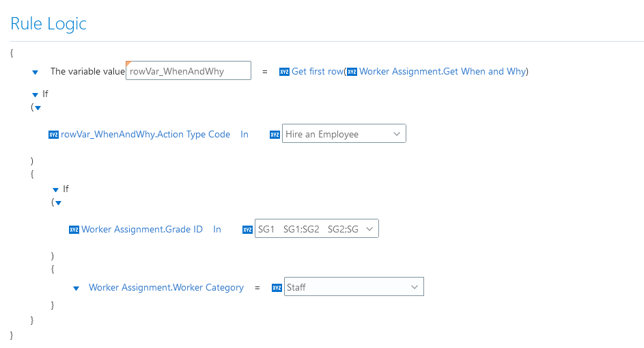This screenshot has width=644, height=348.
Task: Click xyz icon beside rowVar_WhenAndWhy.Action Type Code
Action: point(53,135)
